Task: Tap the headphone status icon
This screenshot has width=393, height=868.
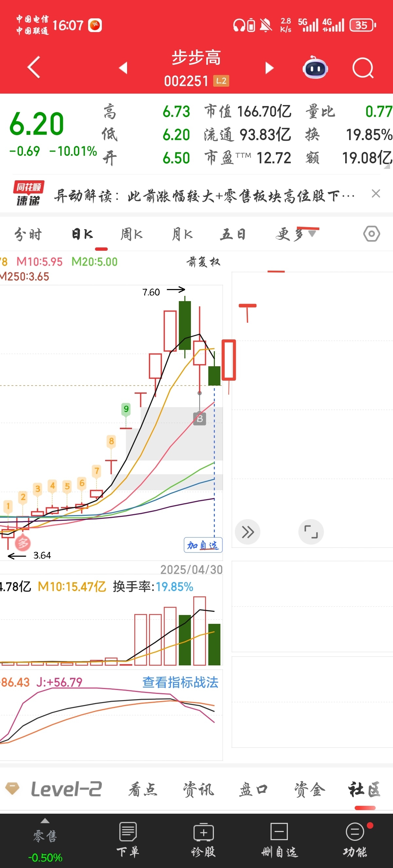Action: pos(239,25)
